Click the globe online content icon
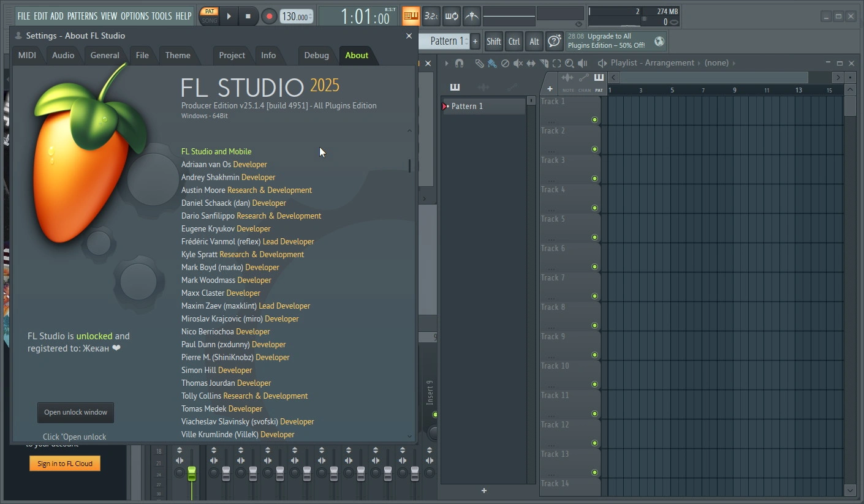 [x=659, y=41]
